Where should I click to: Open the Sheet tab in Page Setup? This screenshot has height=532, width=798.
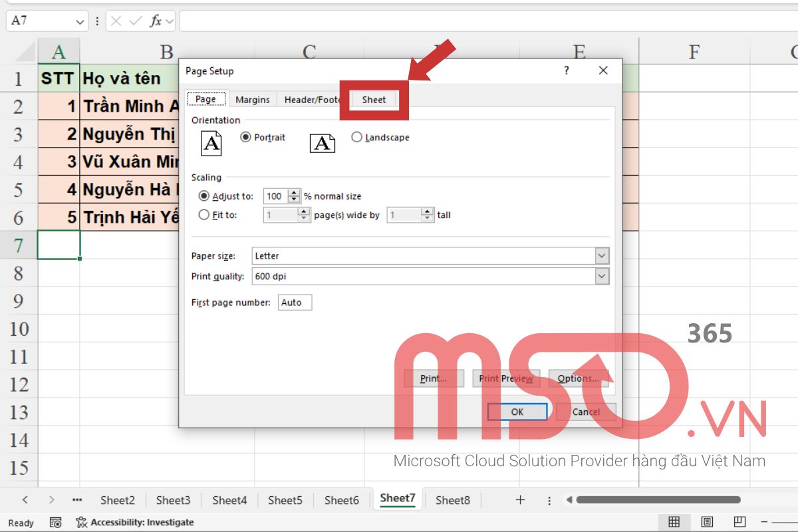pyautogui.click(x=374, y=100)
